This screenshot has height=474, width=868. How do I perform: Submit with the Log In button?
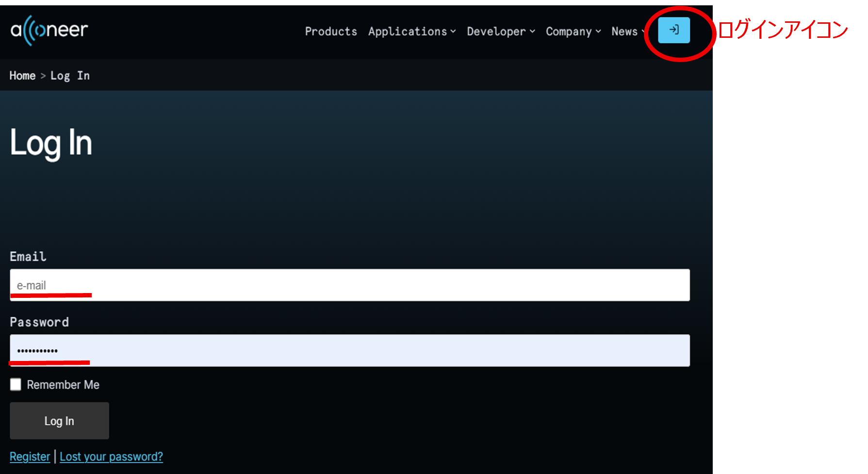pos(59,421)
